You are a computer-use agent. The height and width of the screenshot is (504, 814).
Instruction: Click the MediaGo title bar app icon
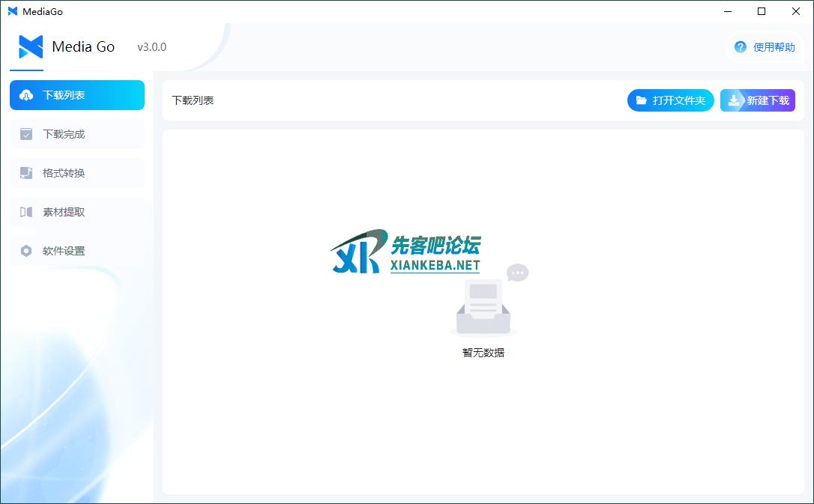pos(12,11)
